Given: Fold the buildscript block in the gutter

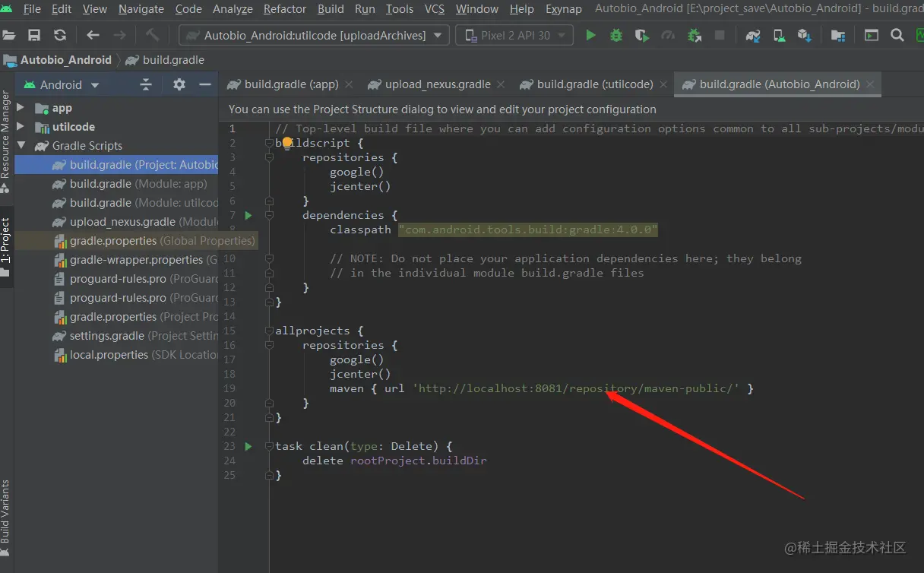Looking at the screenshot, I should (x=269, y=143).
